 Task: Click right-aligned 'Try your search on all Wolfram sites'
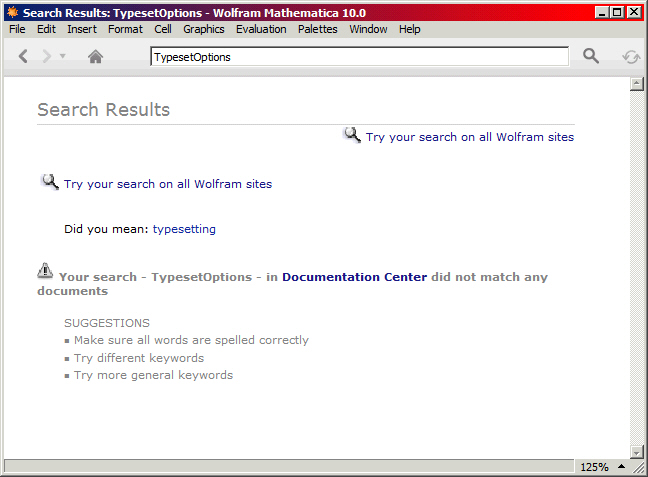point(470,137)
